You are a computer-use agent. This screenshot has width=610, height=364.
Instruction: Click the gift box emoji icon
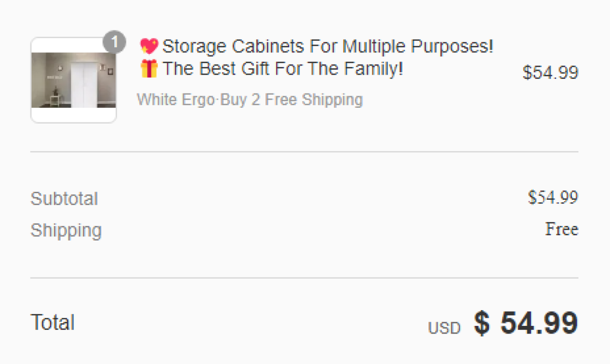149,69
